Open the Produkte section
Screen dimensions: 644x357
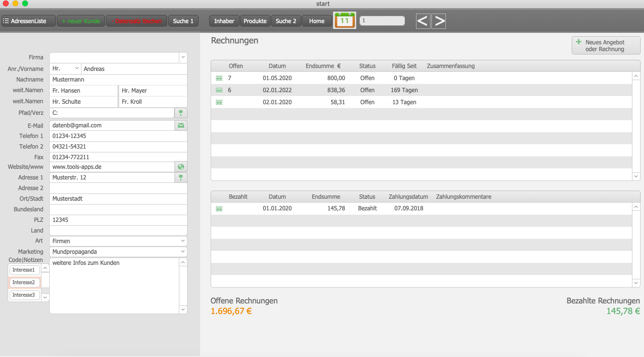(x=255, y=21)
